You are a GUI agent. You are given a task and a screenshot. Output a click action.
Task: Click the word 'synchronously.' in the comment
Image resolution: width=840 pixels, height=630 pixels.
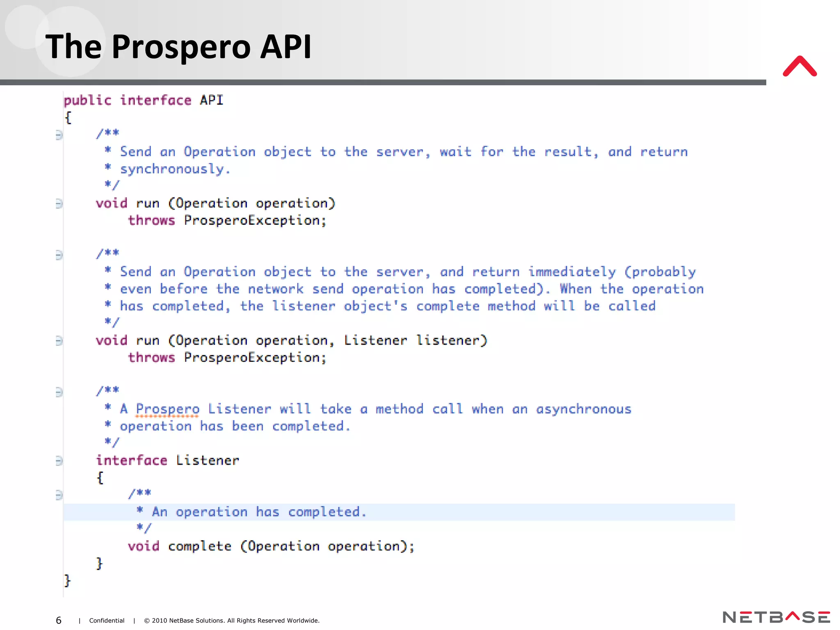175,169
